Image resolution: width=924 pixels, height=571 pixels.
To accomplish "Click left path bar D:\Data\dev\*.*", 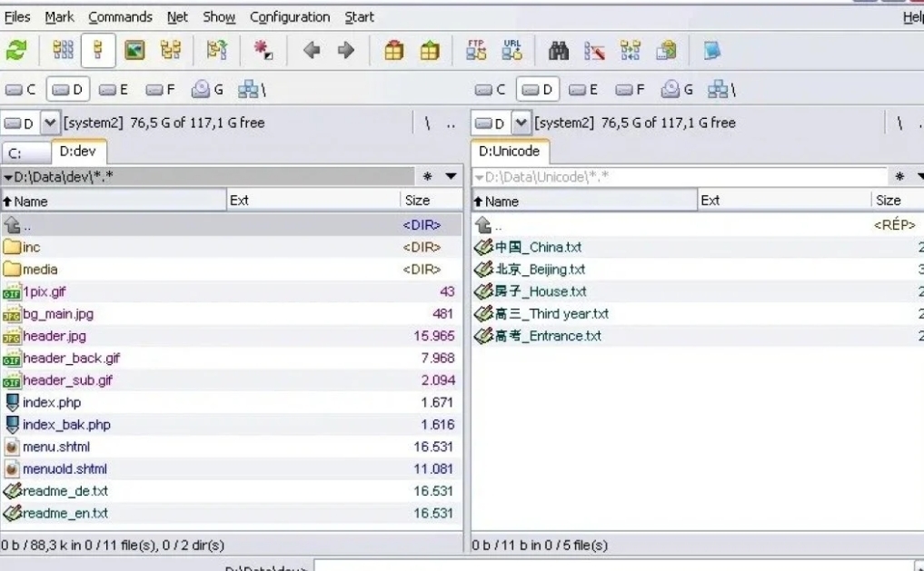I will coord(207,177).
